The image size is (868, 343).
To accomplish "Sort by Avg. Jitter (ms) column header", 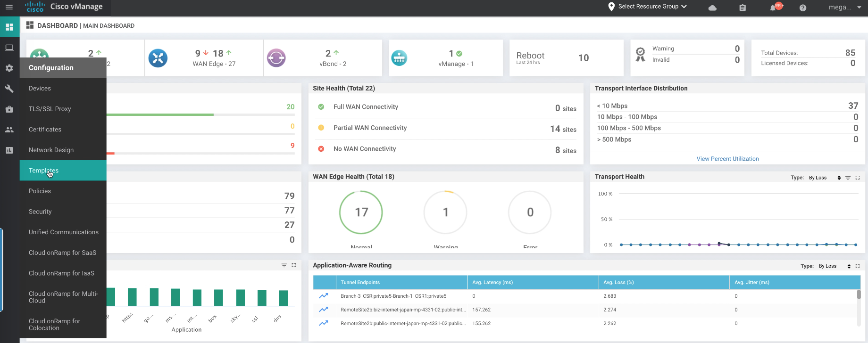I will 795,282.
